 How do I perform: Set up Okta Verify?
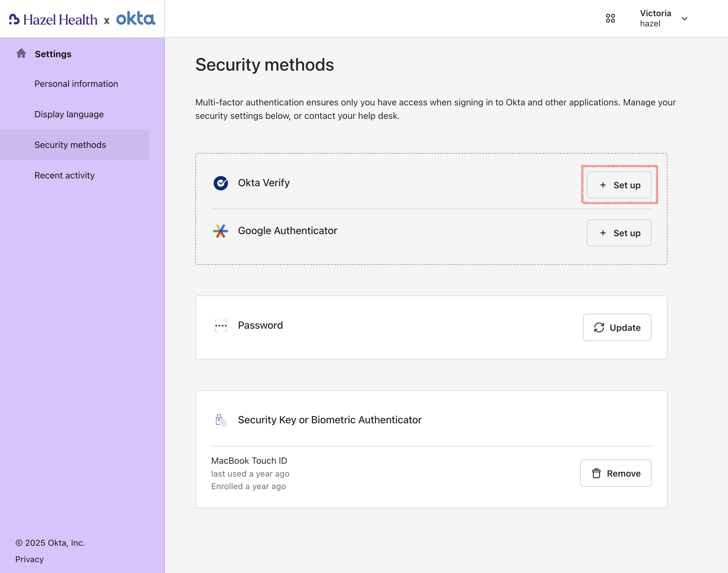click(619, 185)
